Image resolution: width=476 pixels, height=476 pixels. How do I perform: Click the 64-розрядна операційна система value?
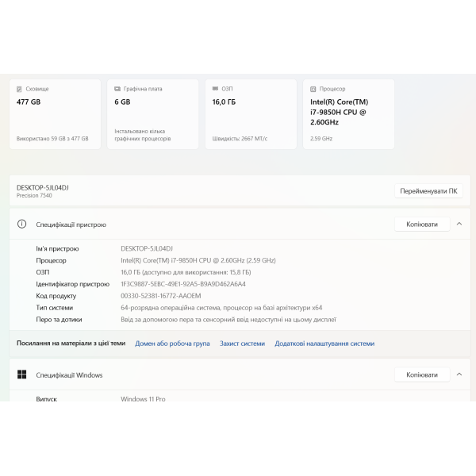[221, 308]
